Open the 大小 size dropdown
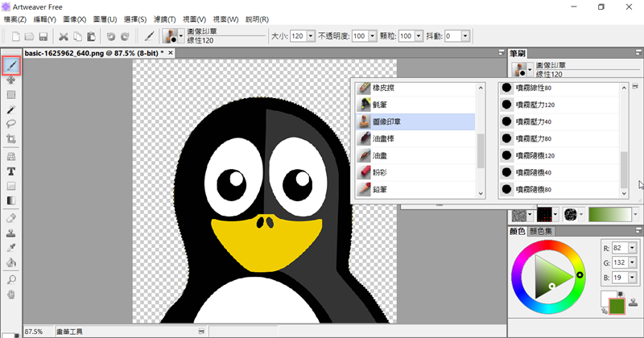The height and width of the screenshot is (338, 644). point(310,36)
